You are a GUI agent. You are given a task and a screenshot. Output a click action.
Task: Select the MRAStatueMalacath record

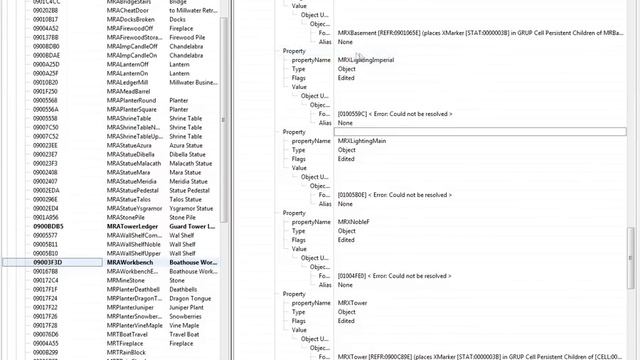click(134, 163)
